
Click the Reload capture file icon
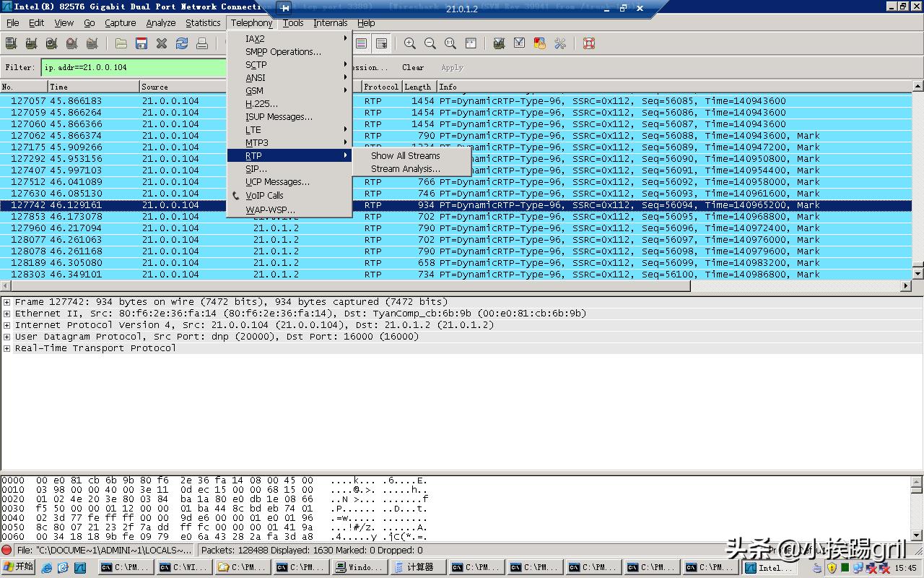(x=182, y=44)
